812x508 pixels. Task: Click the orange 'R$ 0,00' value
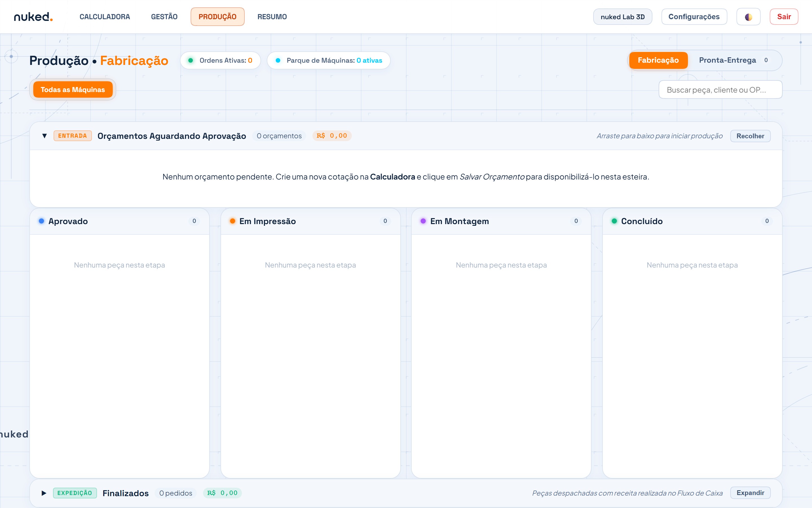[332, 136]
